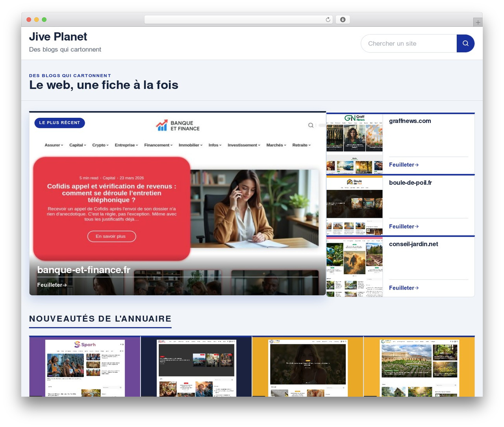Viewport: 504px width, 427px height.
Task: Expand the Entreprise dropdown menu
Action: pyautogui.click(x=126, y=145)
